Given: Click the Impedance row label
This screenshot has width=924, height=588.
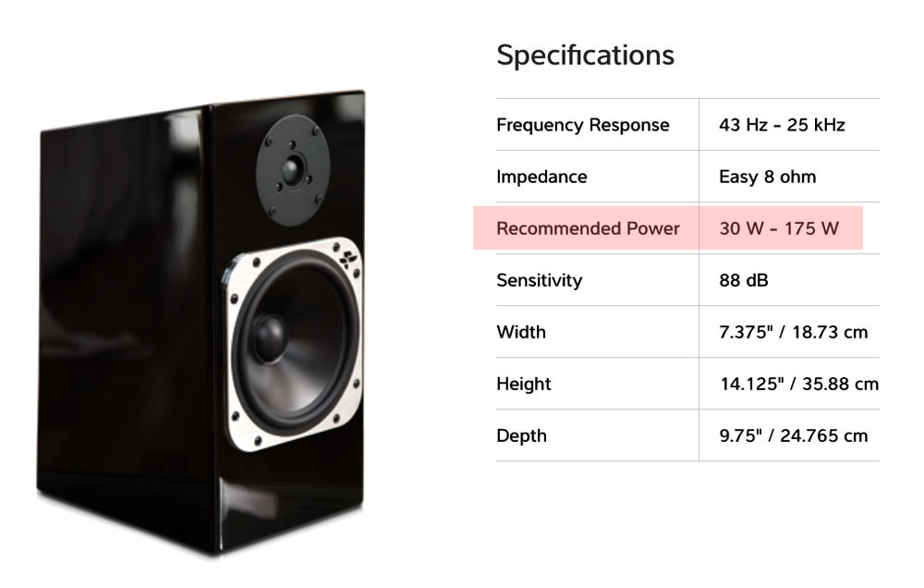Looking at the screenshot, I should coord(541,177).
